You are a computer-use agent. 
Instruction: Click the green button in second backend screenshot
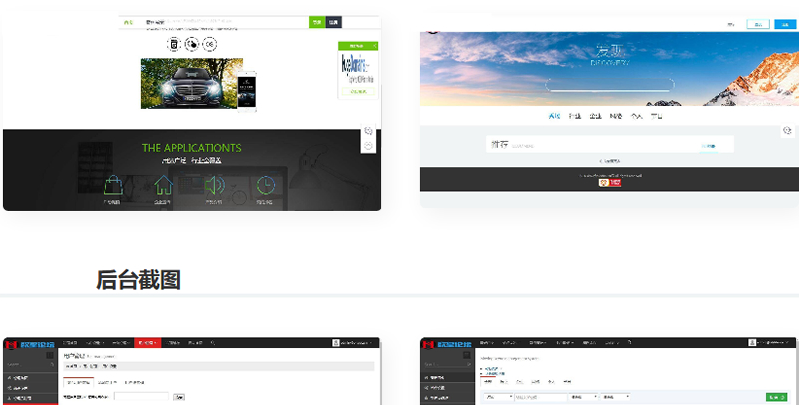pos(776,397)
